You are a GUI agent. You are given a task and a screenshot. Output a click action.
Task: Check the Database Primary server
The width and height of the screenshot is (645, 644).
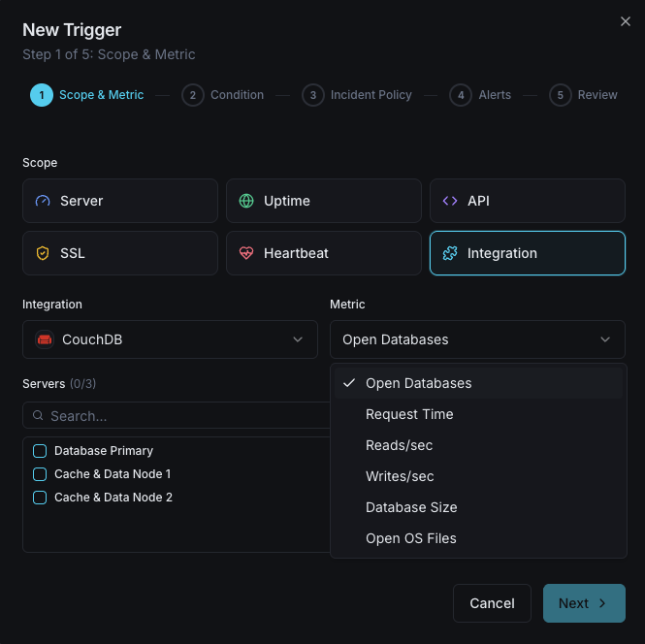pos(40,451)
